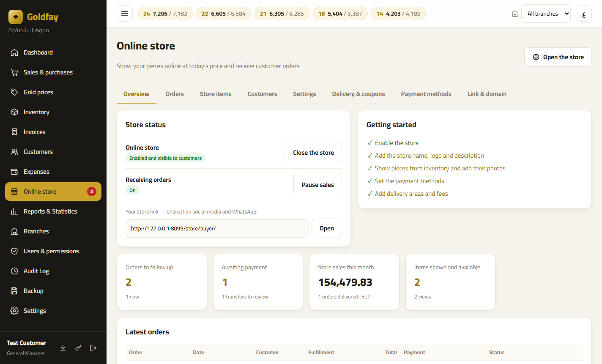
Task: Click the Open button beside store link
Action: 327,228
